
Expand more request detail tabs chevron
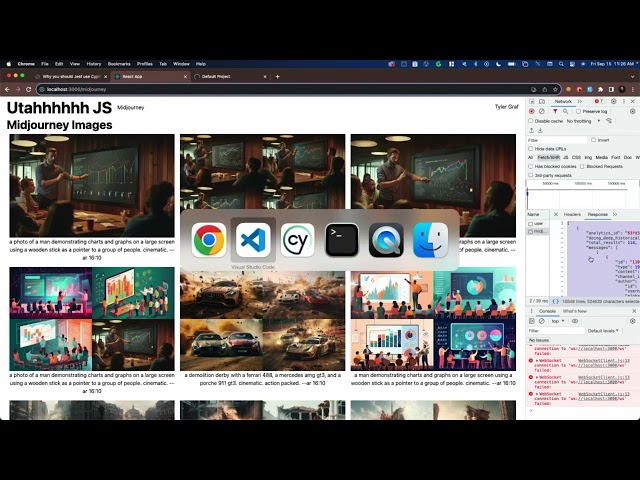click(x=615, y=214)
